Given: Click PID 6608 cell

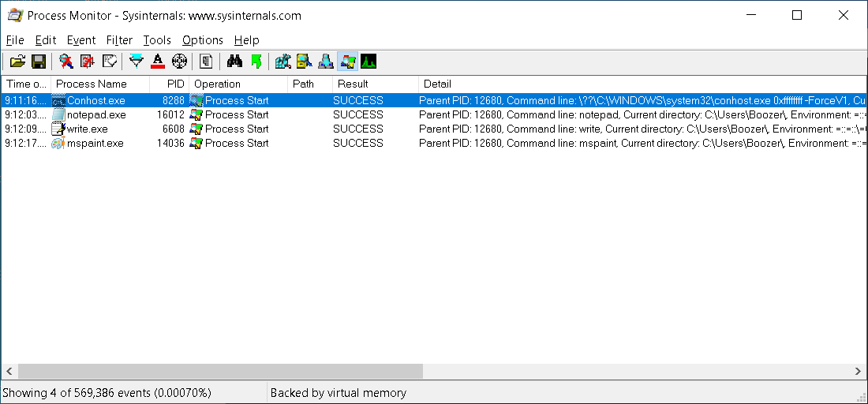Looking at the screenshot, I should [x=174, y=129].
